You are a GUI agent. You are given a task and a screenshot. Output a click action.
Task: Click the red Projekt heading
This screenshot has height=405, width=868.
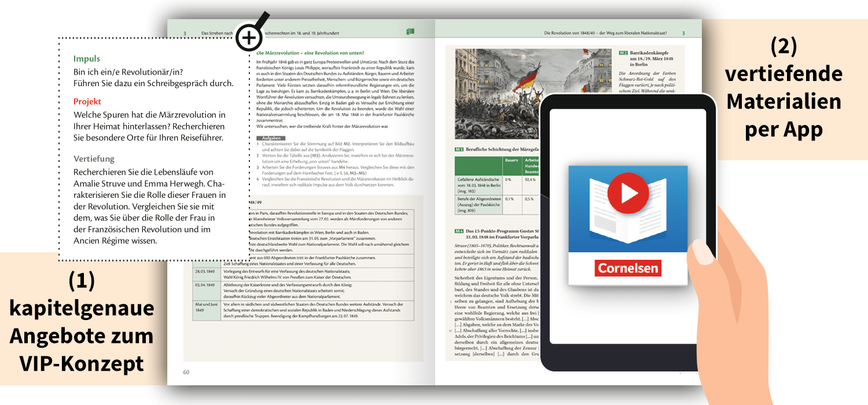pyautogui.click(x=87, y=101)
